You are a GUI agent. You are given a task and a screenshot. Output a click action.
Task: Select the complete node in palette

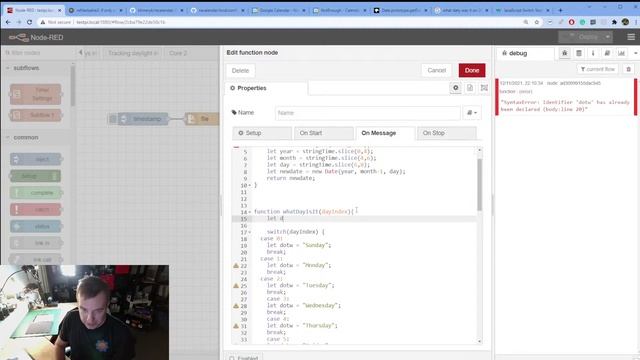point(36,193)
